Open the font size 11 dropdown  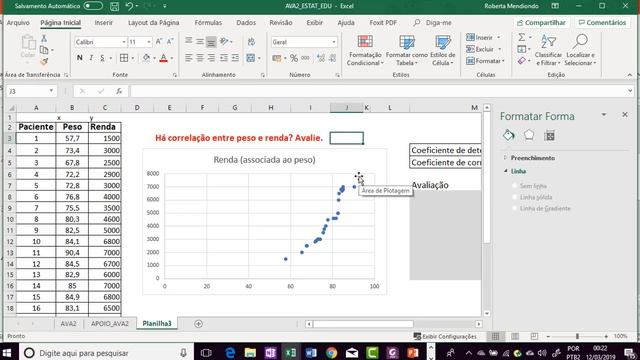(149, 42)
